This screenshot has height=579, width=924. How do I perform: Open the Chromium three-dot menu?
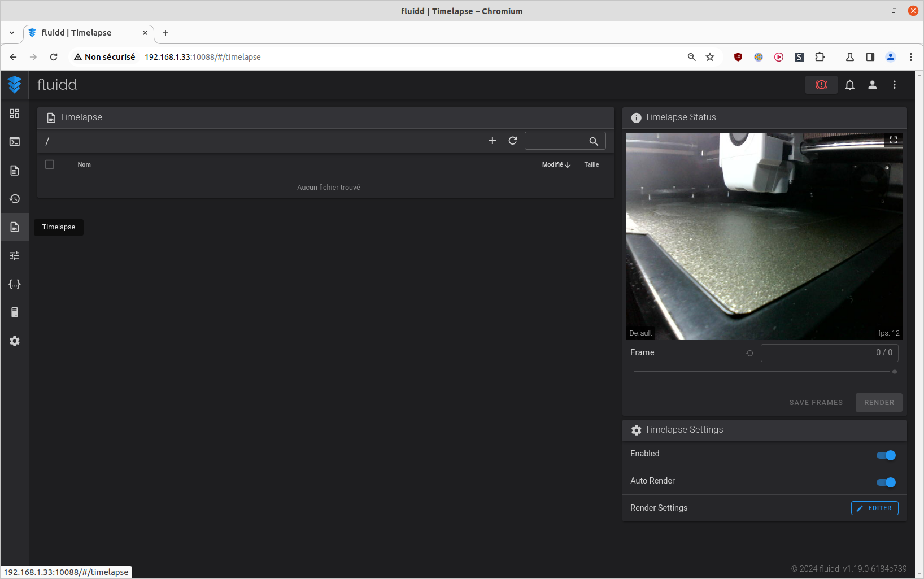click(911, 57)
